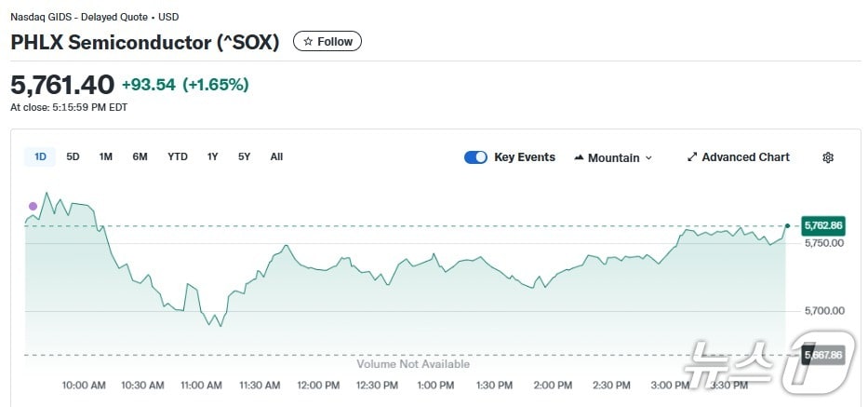This screenshot has width=868, height=407.
Task: Show the 6M time range
Action: coord(140,156)
